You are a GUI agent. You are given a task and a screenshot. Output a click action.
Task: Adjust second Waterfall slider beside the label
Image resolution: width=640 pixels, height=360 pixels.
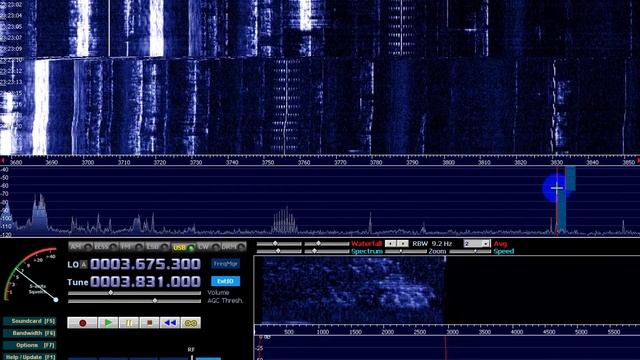tap(327, 244)
